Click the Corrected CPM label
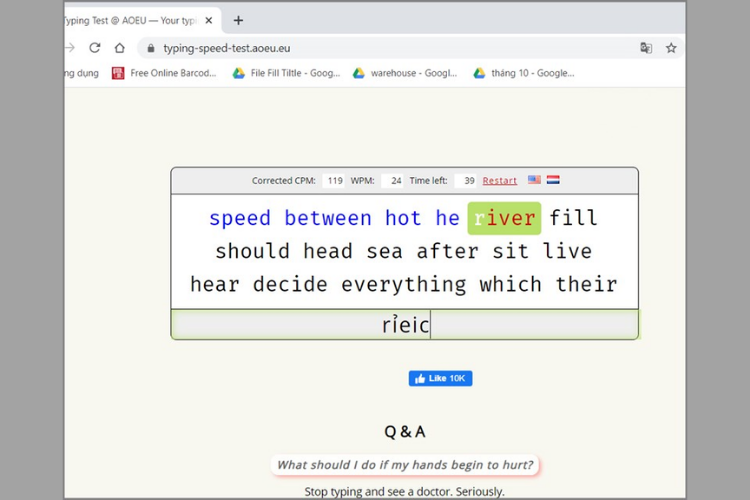750x500 pixels. click(284, 181)
